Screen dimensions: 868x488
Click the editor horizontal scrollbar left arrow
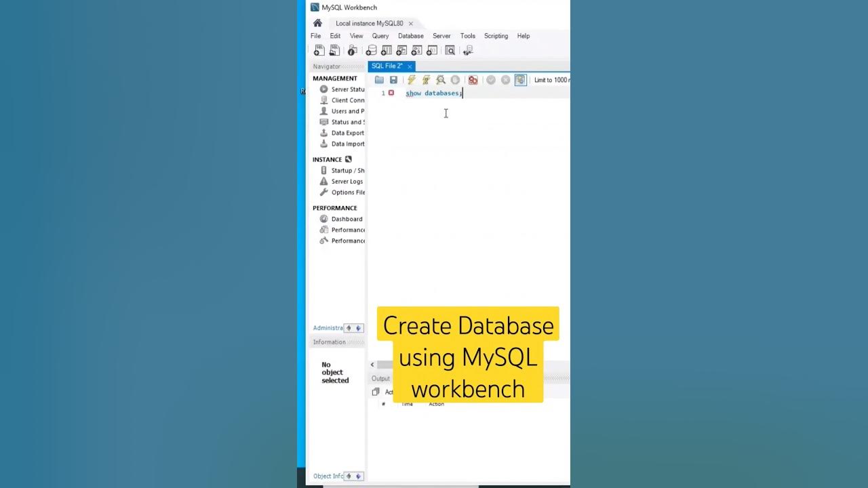pos(372,365)
